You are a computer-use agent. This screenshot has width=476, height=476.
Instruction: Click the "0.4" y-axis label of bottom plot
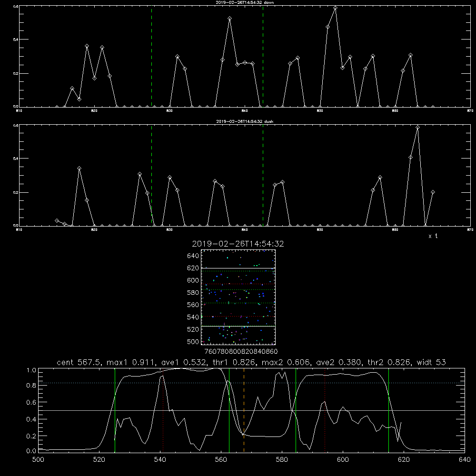[31, 419]
